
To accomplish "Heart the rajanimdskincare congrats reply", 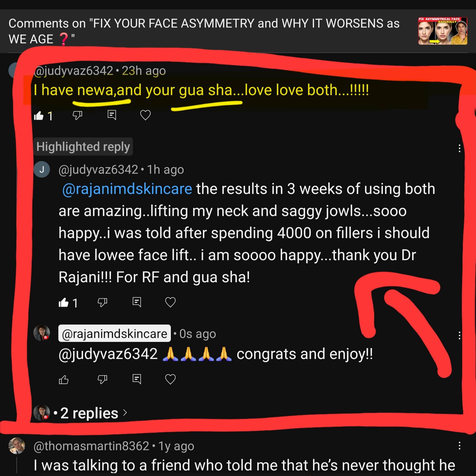I will [x=170, y=379].
